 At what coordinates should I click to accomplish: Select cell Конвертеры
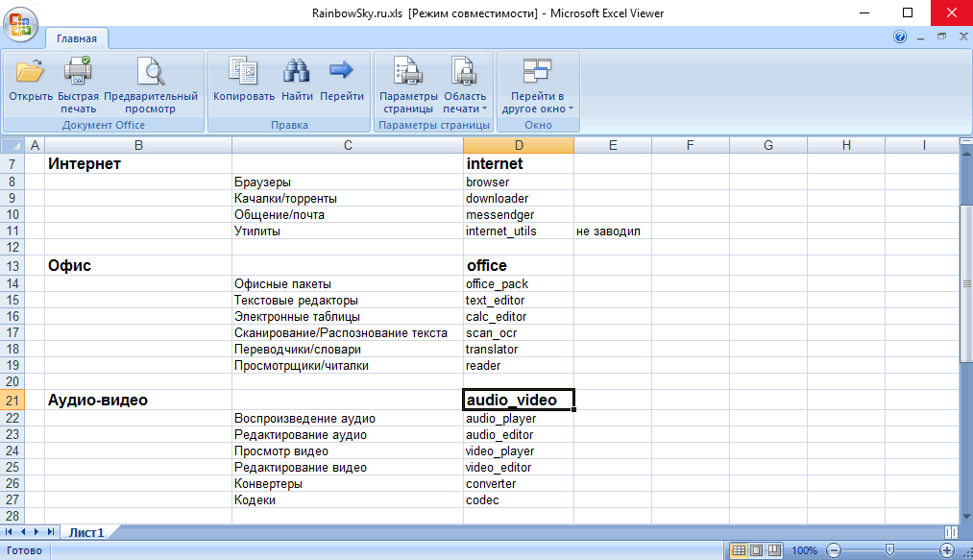348,484
